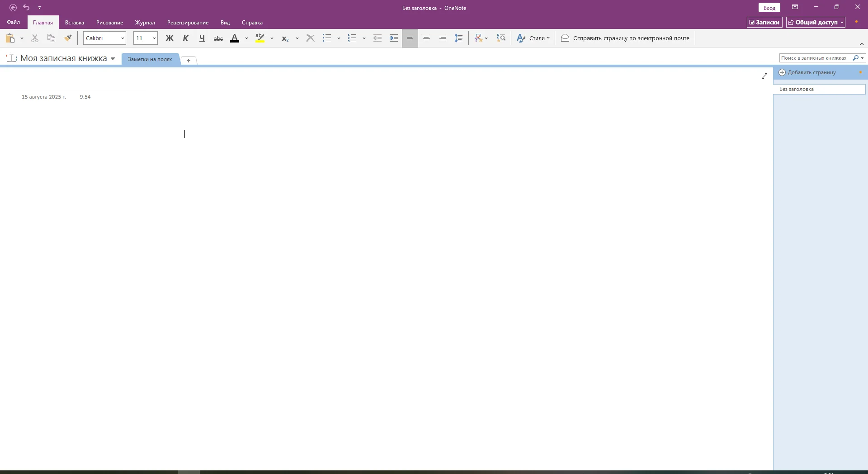Open the Заметки на полях section tab
Screen dimensions: 868x474
click(x=150, y=59)
